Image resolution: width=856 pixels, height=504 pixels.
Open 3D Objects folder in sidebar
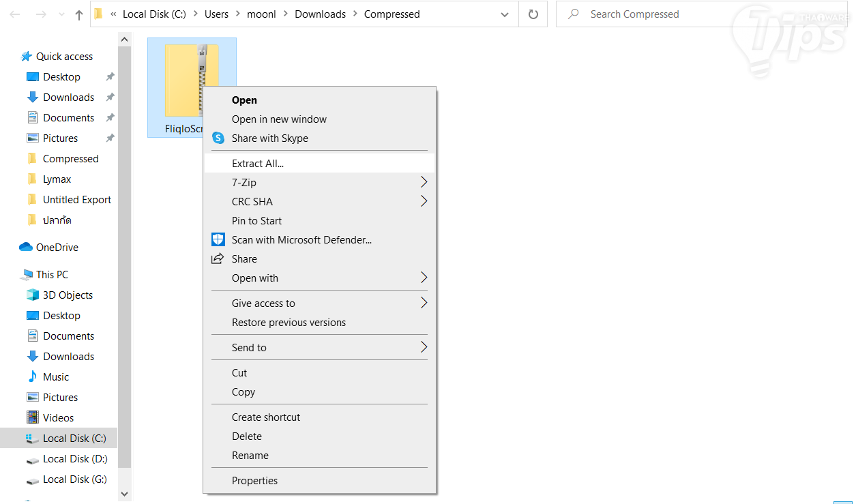pyautogui.click(x=68, y=295)
